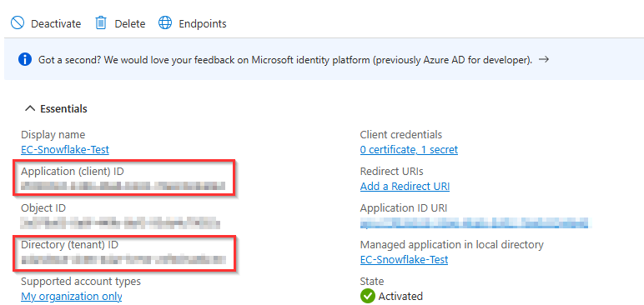Click Add a Redirect URI link
This screenshot has width=644, height=305.
pyautogui.click(x=405, y=187)
